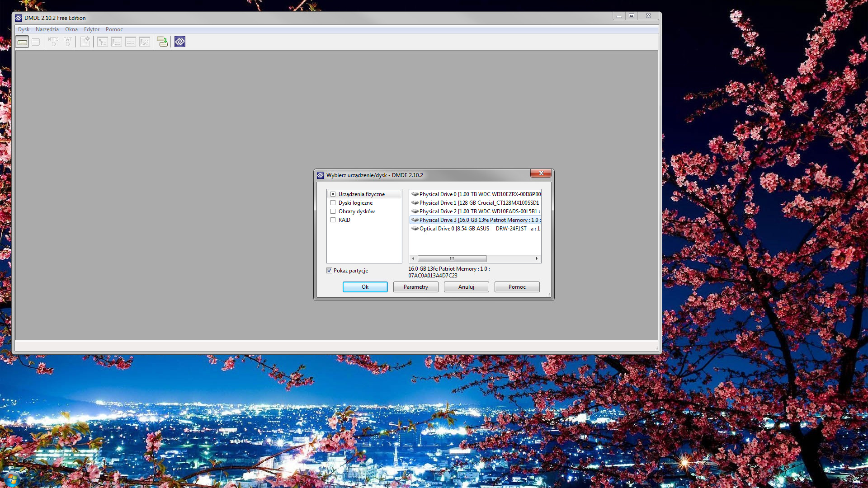Click the FAT search toolbar icon
This screenshot has height=488, width=868.
click(x=67, y=42)
